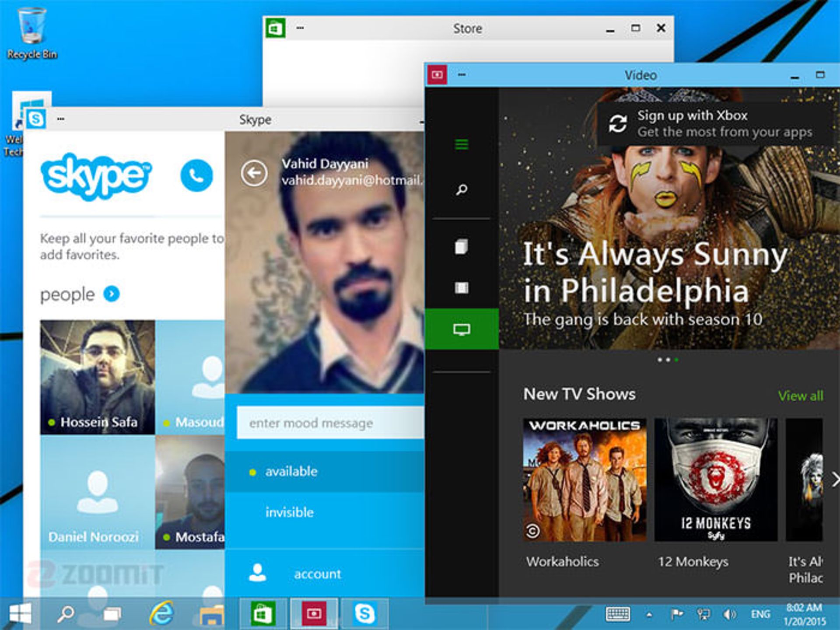Open File Explorer from taskbar
The width and height of the screenshot is (840, 630).
[x=211, y=614]
